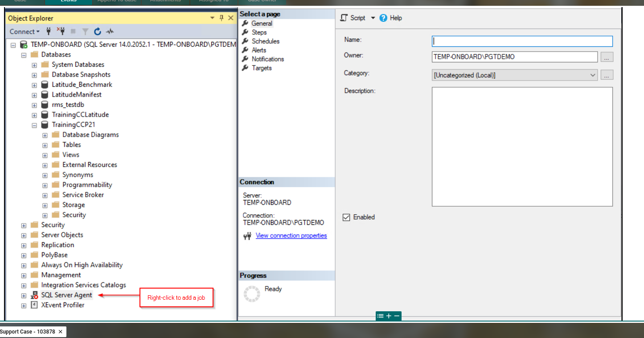Select the Schedules page

point(265,41)
